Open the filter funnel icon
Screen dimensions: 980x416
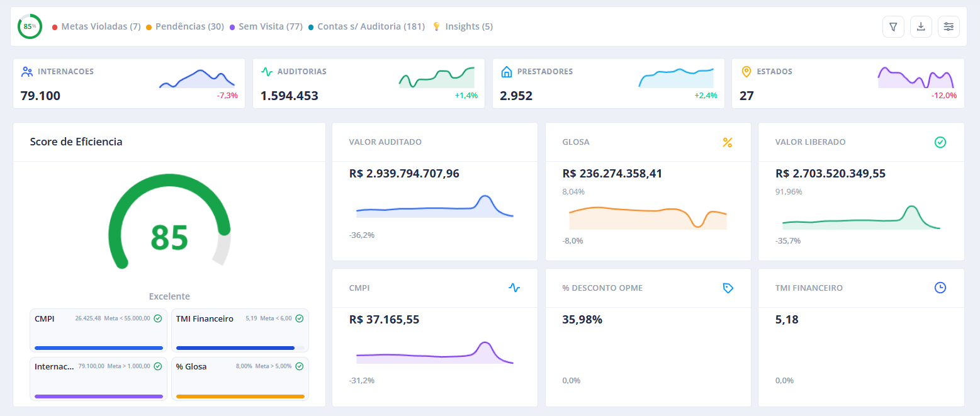click(893, 26)
